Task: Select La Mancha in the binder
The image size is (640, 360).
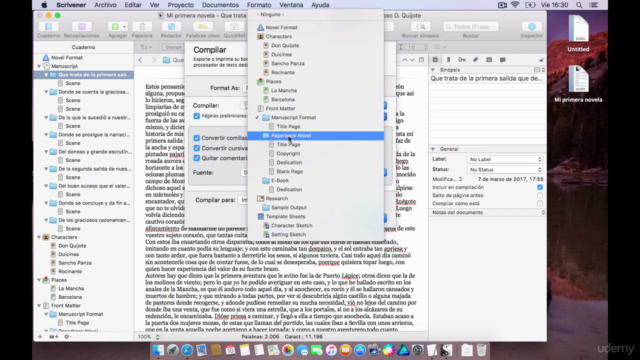Action: (x=71, y=289)
